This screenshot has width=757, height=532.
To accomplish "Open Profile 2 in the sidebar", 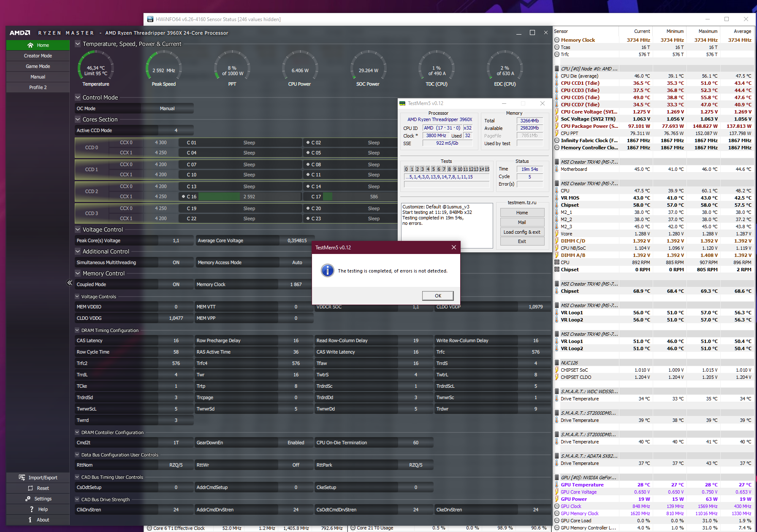I will [x=38, y=87].
